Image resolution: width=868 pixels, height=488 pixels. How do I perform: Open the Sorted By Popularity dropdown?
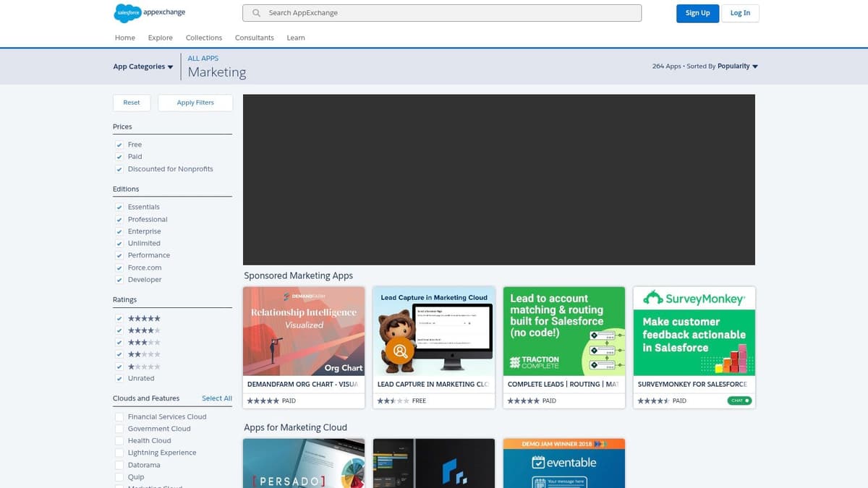[x=736, y=66]
